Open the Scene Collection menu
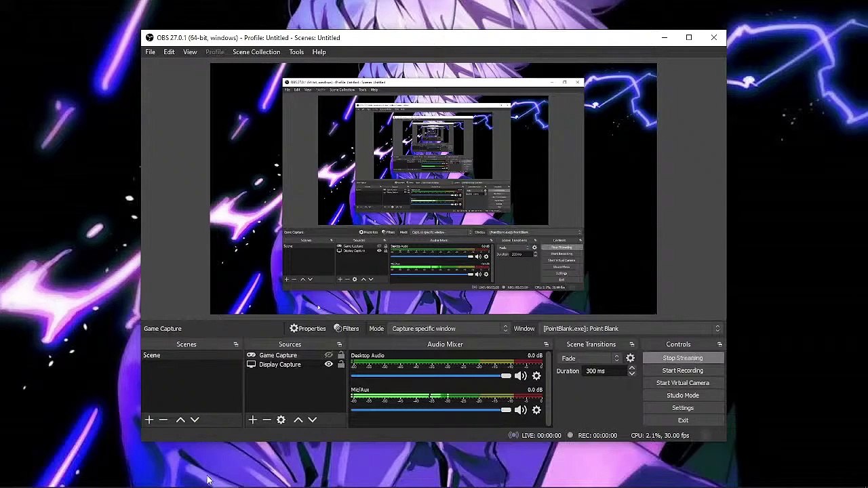The image size is (868, 488). (x=256, y=52)
